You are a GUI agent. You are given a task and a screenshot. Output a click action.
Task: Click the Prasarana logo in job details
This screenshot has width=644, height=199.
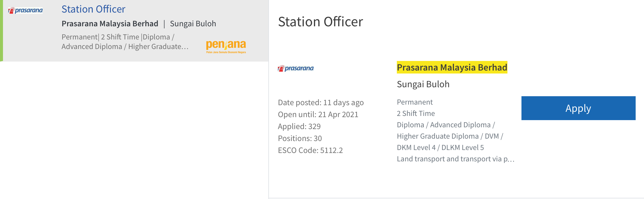[x=295, y=68]
